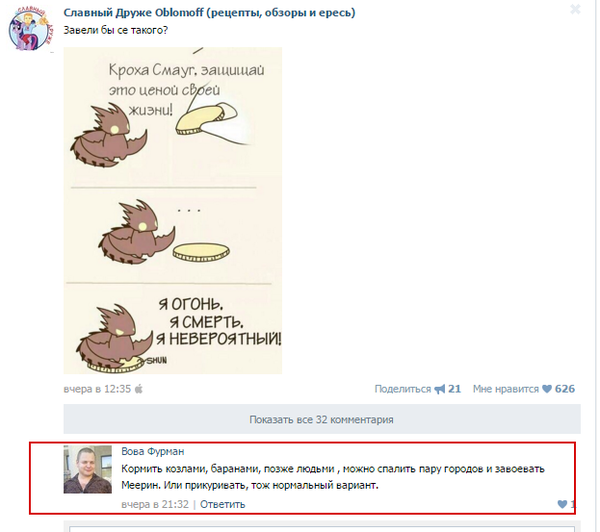
Task: Click Вова Фурман's avatar photo
Action: pyautogui.click(x=88, y=469)
